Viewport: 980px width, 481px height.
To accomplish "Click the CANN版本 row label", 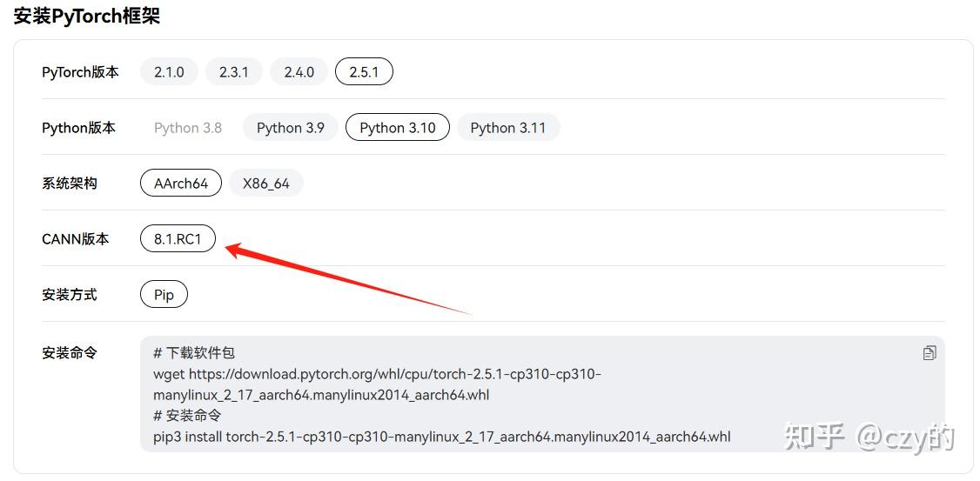I will [76, 239].
